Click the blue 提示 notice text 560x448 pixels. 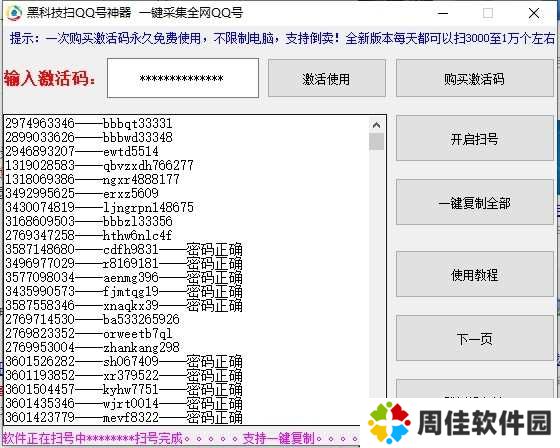282,38
